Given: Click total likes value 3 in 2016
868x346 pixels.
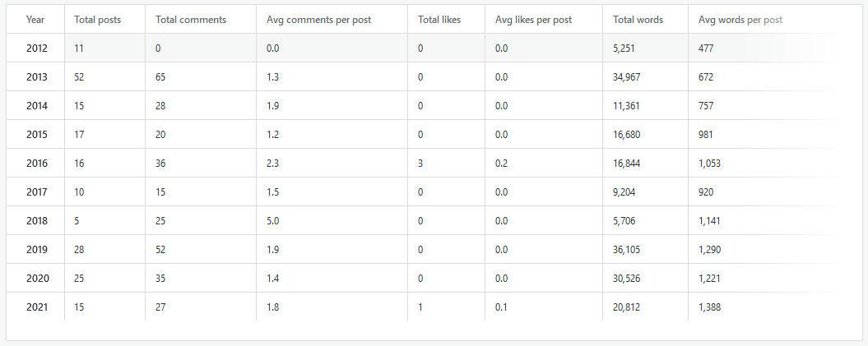Looking at the screenshot, I should coord(420,164).
